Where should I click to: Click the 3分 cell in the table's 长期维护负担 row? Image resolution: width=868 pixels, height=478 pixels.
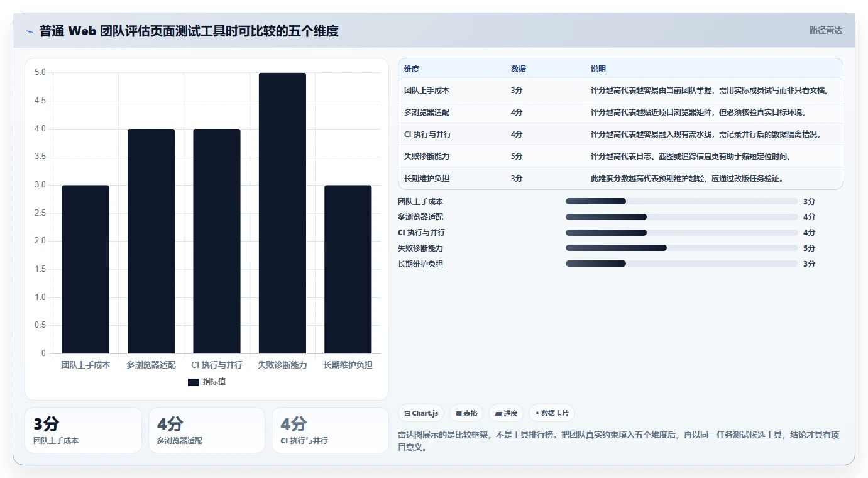[x=517, y=179]
